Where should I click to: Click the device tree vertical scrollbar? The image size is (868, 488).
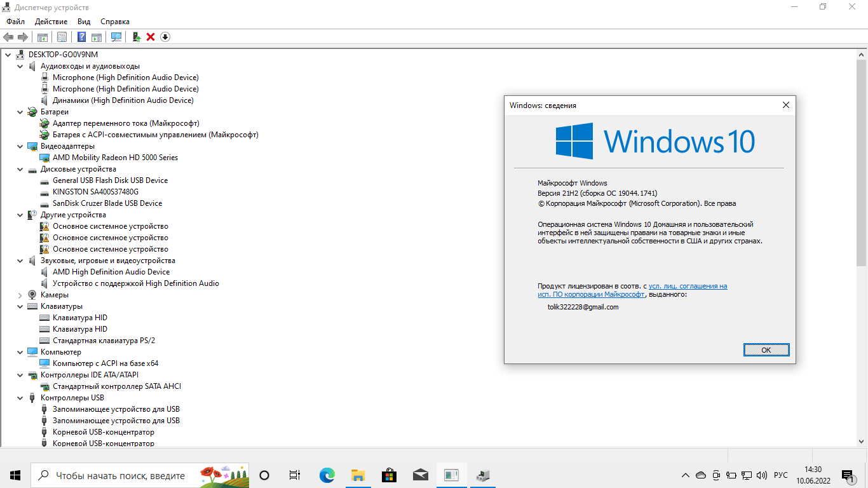click(x=862, y=163)
